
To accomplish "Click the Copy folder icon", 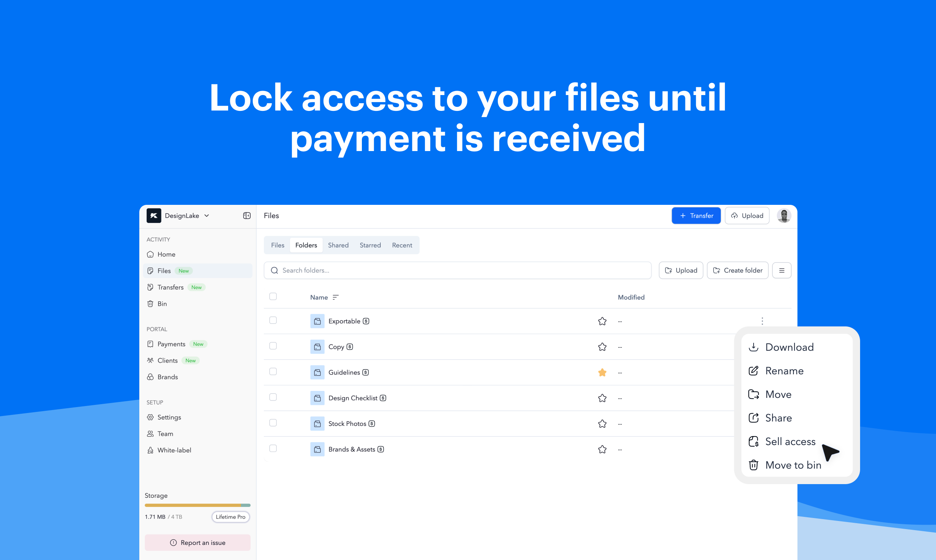I will (x=317, y=347).
